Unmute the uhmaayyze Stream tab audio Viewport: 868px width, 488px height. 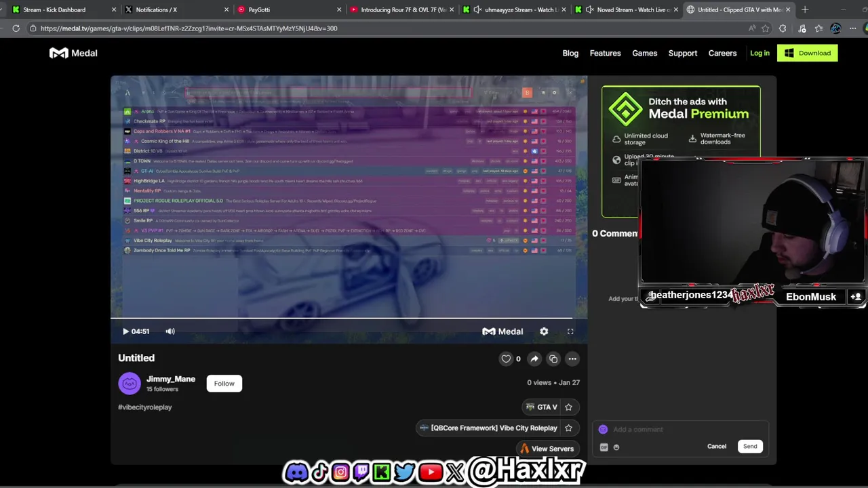tap(477, 9)
